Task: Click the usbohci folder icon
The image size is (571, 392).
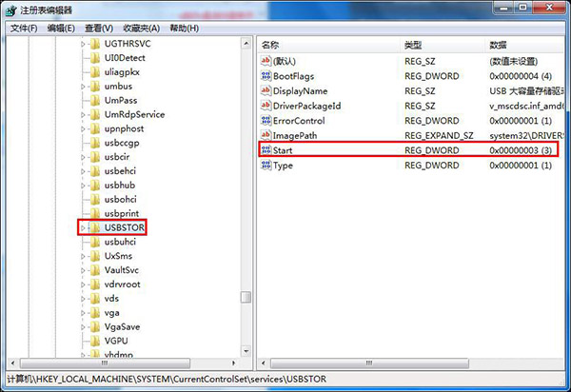Action: point(95,200)
